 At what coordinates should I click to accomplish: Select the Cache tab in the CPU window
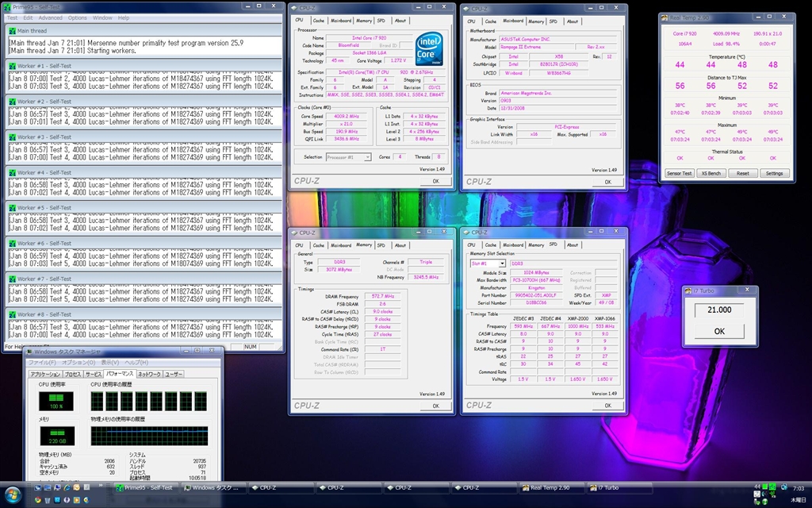(318, 21)
